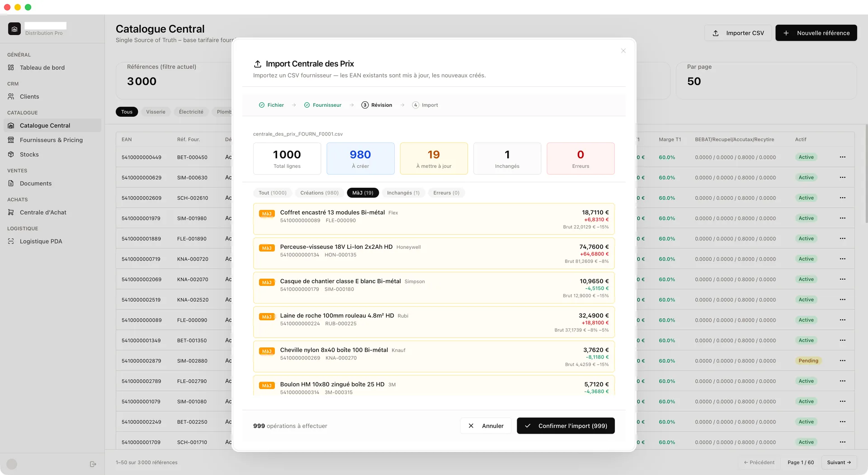Click the Distribution Pro app logo
Screen dimensions: 868x475
pos(14,29)
